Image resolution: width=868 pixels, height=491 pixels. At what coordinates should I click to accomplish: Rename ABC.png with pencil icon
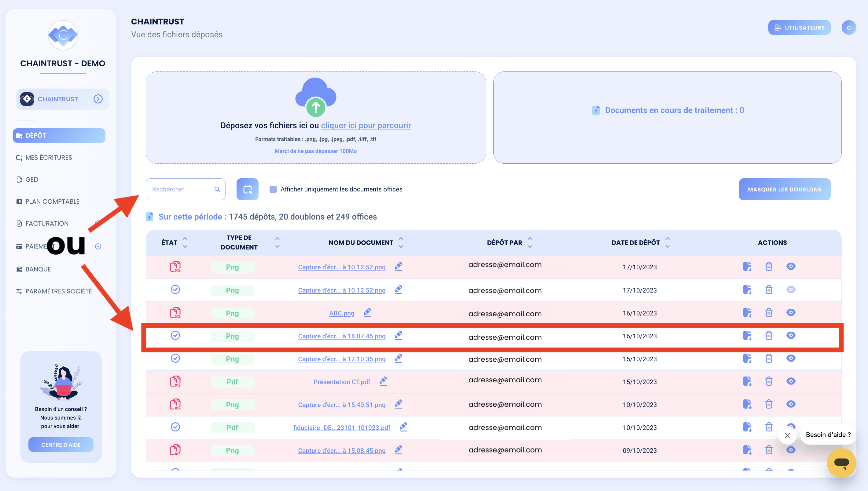pos(367,312)
